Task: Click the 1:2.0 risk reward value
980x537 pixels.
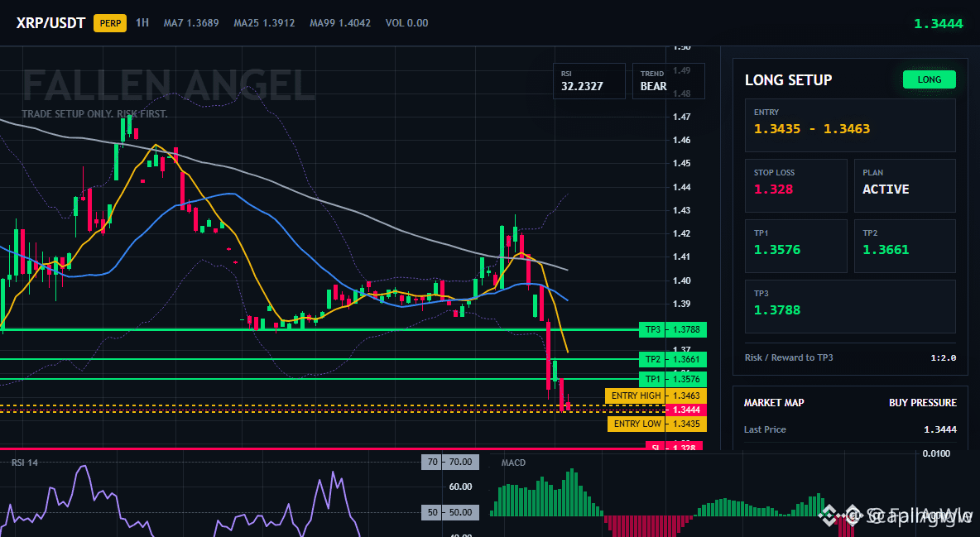Action: (x=943, y=357)
